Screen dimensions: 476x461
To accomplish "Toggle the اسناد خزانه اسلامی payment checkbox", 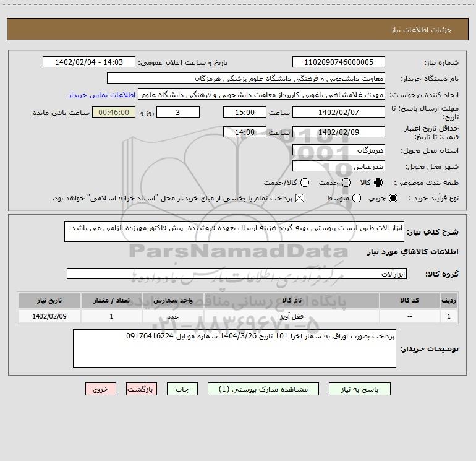I will [300, 199].
